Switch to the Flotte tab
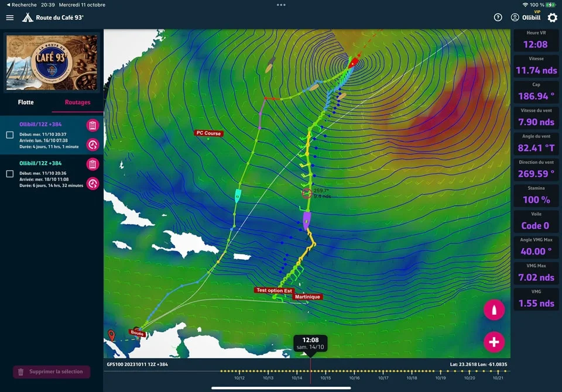The height and width of the screenshot is (392, 562). (26, 102)
